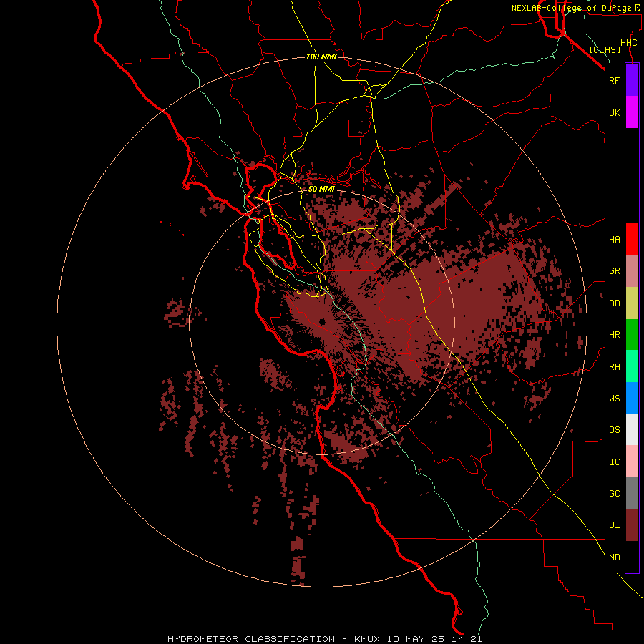Click the "DS" legend label
The image size is (644, 644).
tap(614, 429)
